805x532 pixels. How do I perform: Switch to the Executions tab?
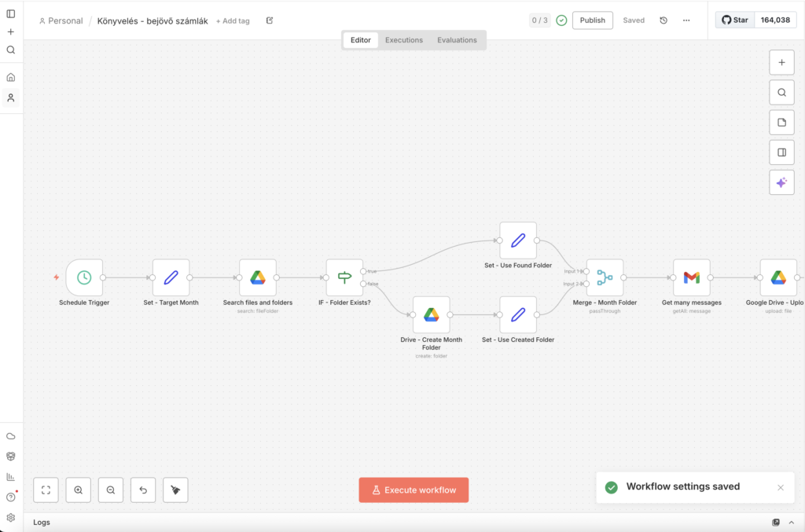pyautogui.click(x=403, y=39)
